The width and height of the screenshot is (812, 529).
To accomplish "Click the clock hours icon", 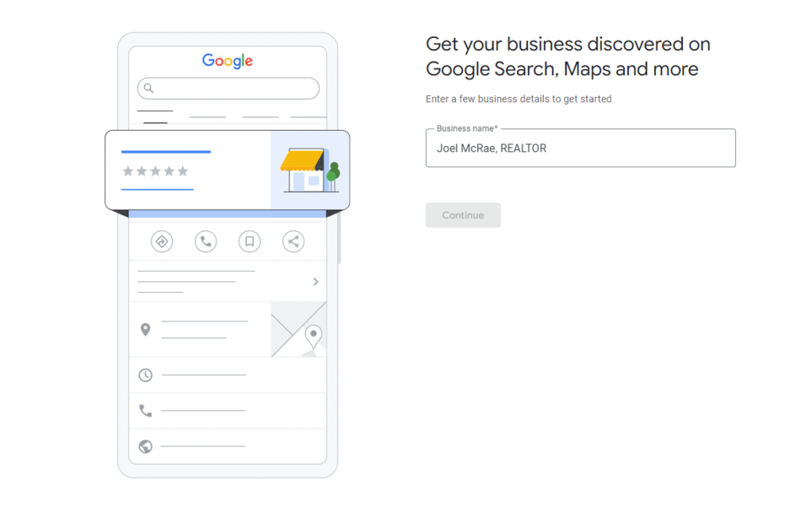I will (x=146, y=375).
